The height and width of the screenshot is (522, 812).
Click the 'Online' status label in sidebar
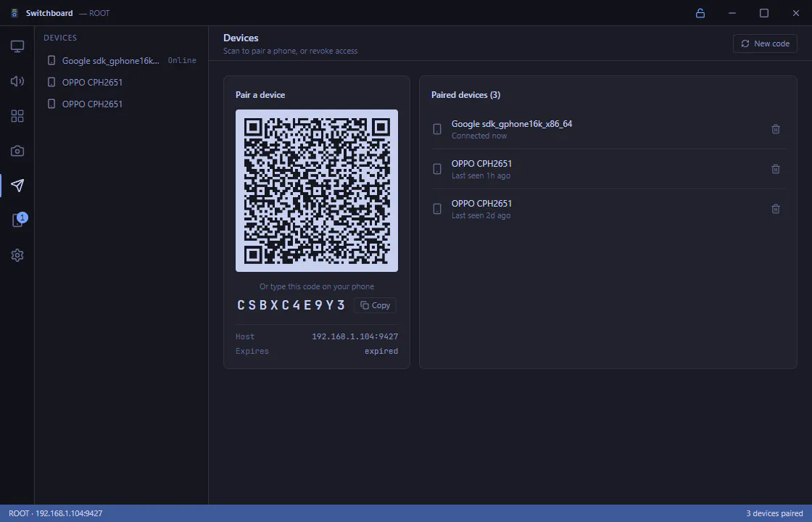[182, 61]
